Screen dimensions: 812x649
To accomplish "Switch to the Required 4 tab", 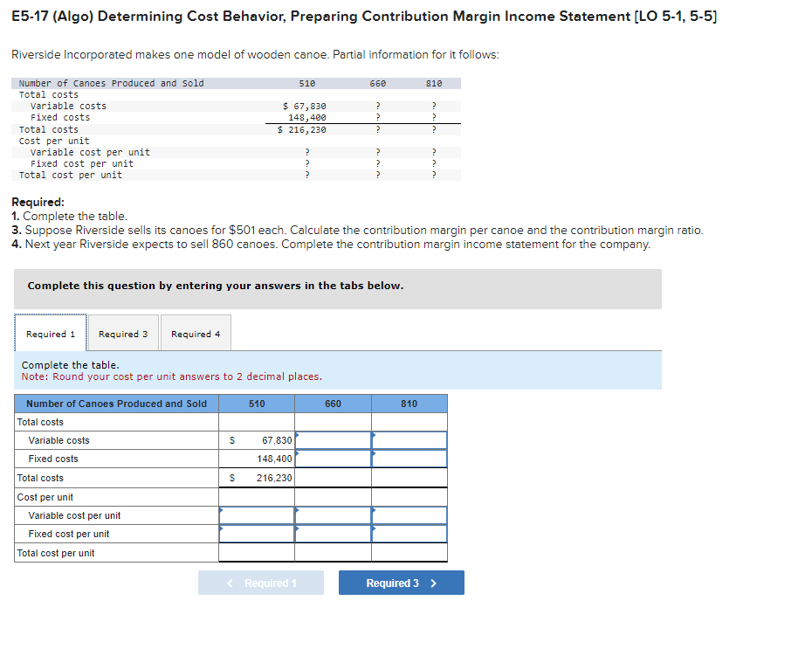I will [x=196, y=333].
